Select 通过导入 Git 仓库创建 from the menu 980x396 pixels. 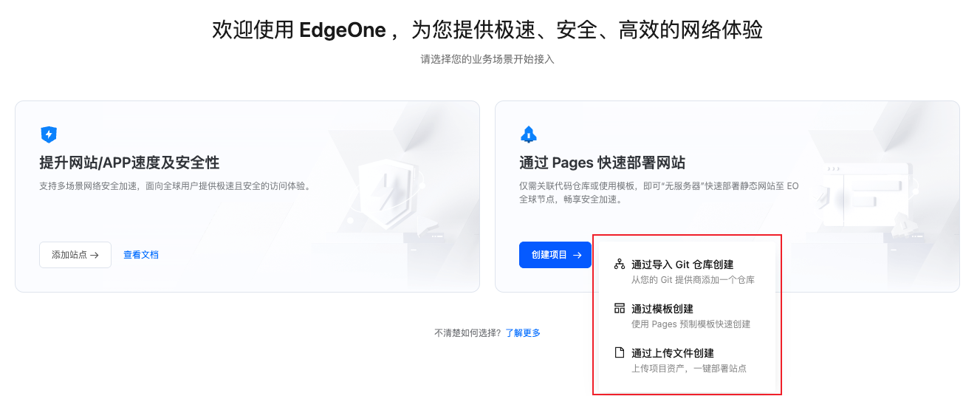(682, 264)
